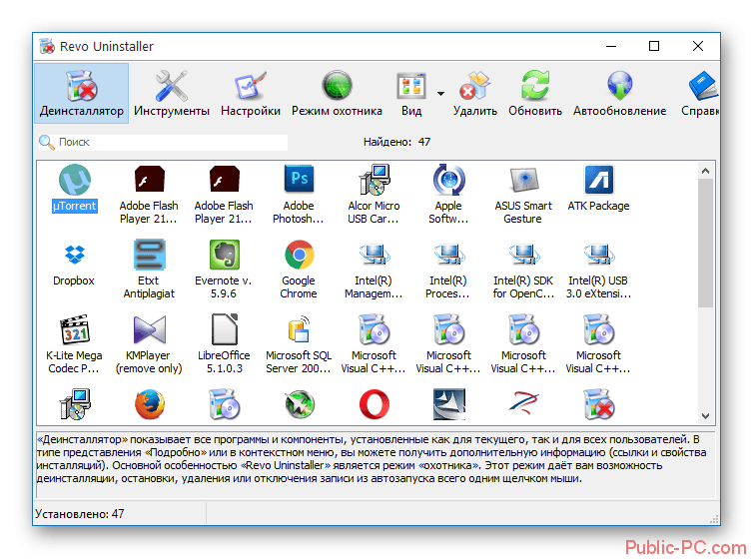Open the Справка help book icon
Viewport: 753px width, 560px height.
coord(702,87)
